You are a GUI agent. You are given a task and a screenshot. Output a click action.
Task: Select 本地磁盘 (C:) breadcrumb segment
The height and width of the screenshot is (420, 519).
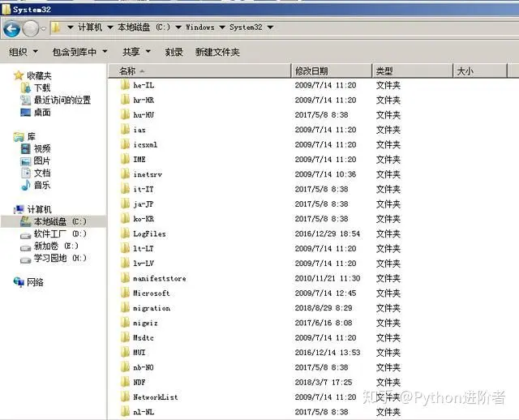coord(144,27)
